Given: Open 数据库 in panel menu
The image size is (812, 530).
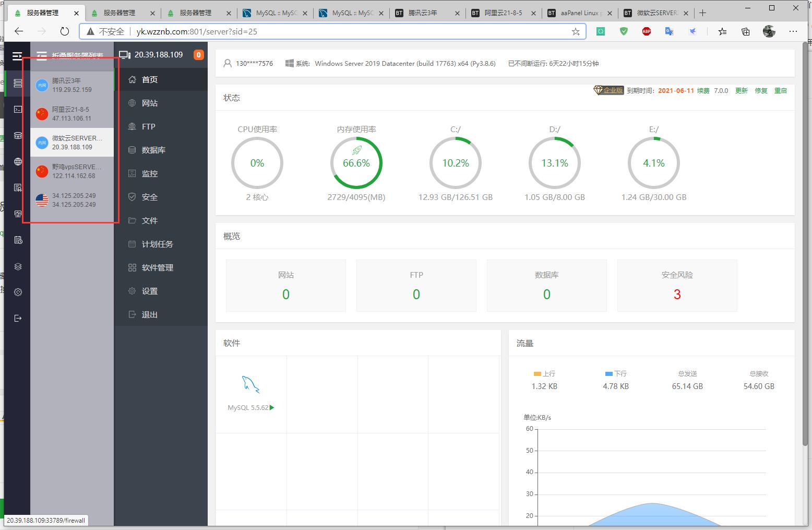Looking at the screenshot, I should pyautogui.click(x=161, y=150).
